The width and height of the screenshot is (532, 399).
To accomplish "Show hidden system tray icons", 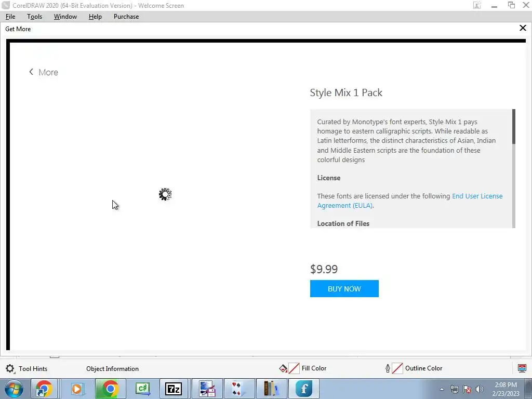I will [x=442, y=389].
